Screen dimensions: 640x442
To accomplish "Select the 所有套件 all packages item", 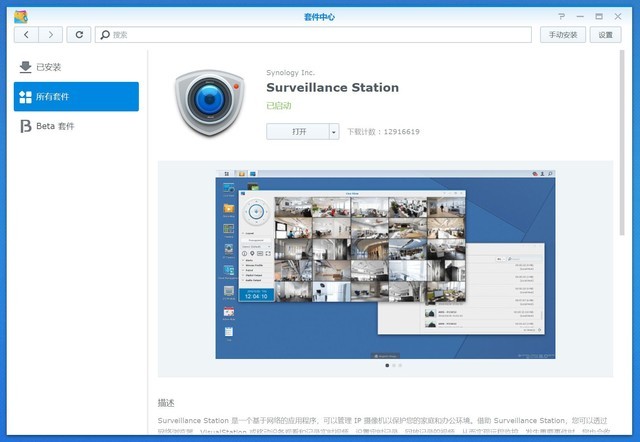I will (x=76, y=96).
